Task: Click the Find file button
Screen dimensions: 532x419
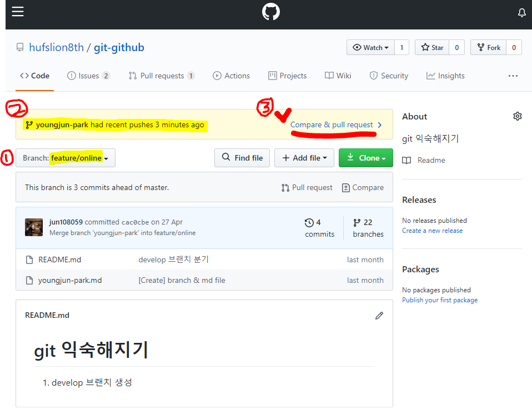Action: (242, 158)
